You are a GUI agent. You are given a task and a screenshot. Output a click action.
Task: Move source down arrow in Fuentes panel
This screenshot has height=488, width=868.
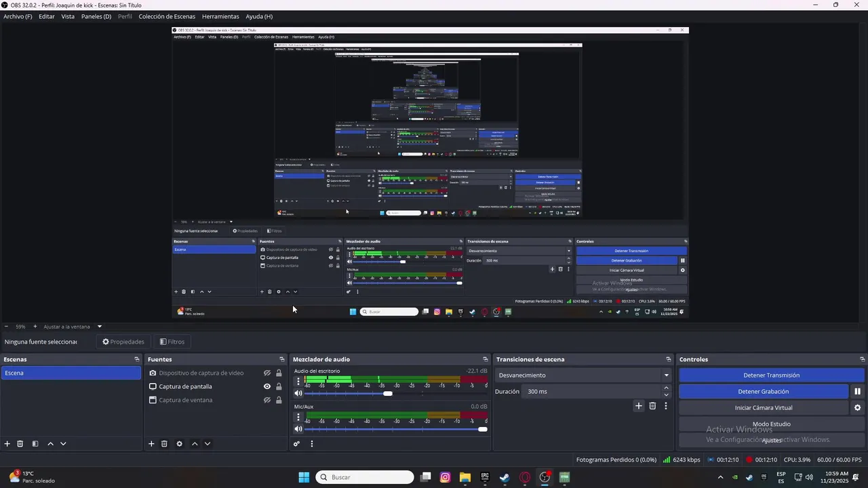pos(208,444)
